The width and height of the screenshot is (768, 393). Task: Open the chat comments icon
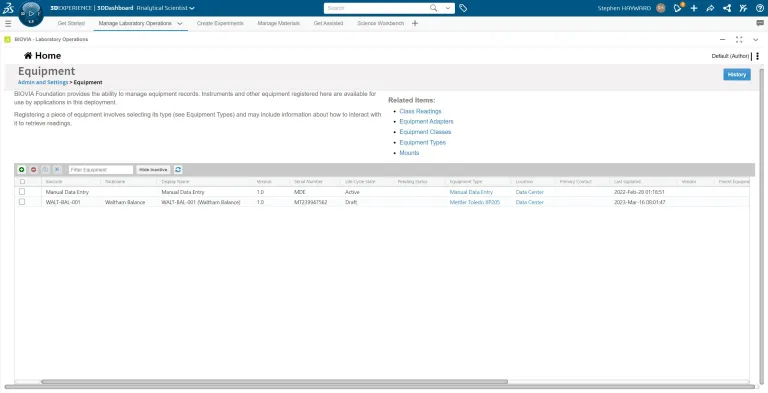point(760,23)
